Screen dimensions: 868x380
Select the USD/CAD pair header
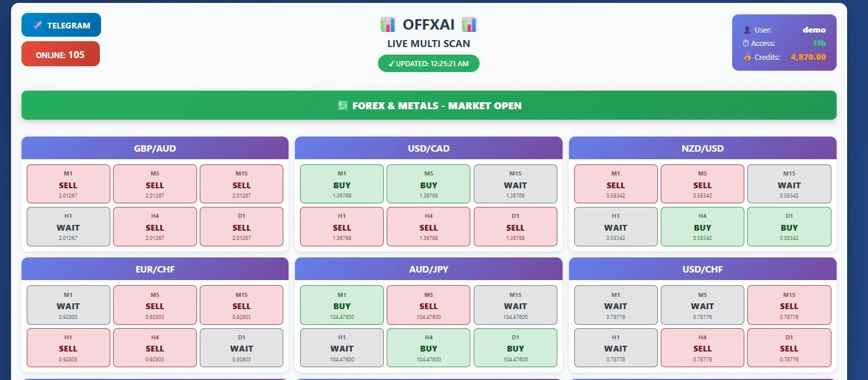click(428, 148)
